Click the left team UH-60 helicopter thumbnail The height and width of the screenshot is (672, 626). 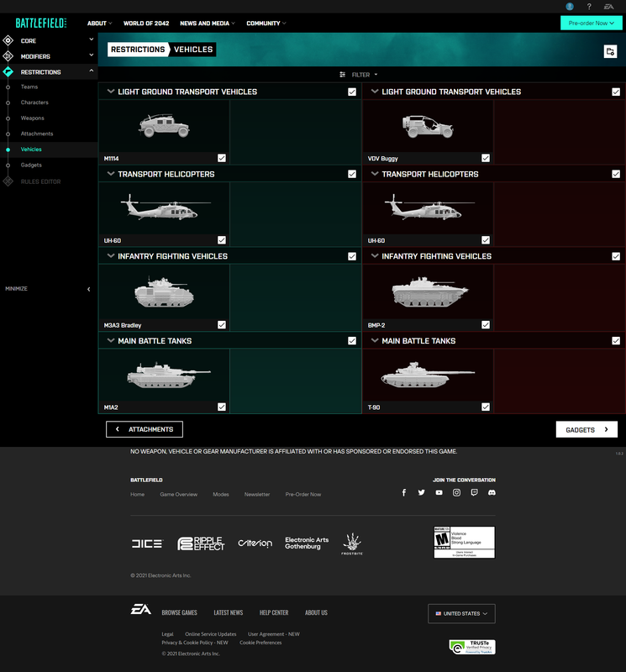point(164,207)
